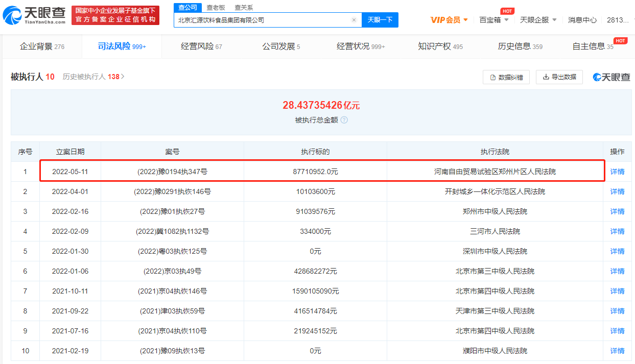This screenshot has height=364, width=635.
Task: Click amount 10103600元
Action: pyautogui.click(x=315, y=191)
